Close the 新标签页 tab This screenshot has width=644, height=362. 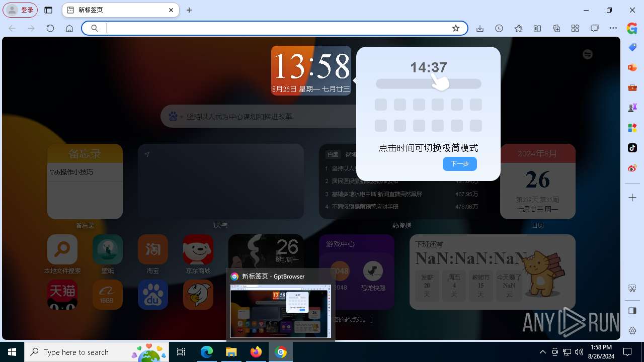(x=171, y=10)
